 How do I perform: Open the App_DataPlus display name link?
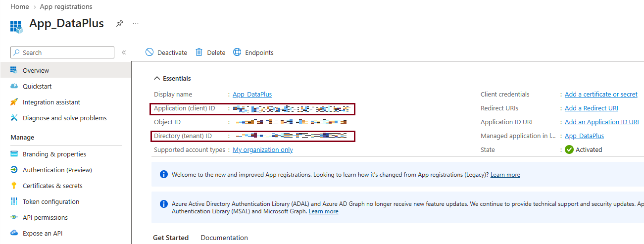point(252,94)
